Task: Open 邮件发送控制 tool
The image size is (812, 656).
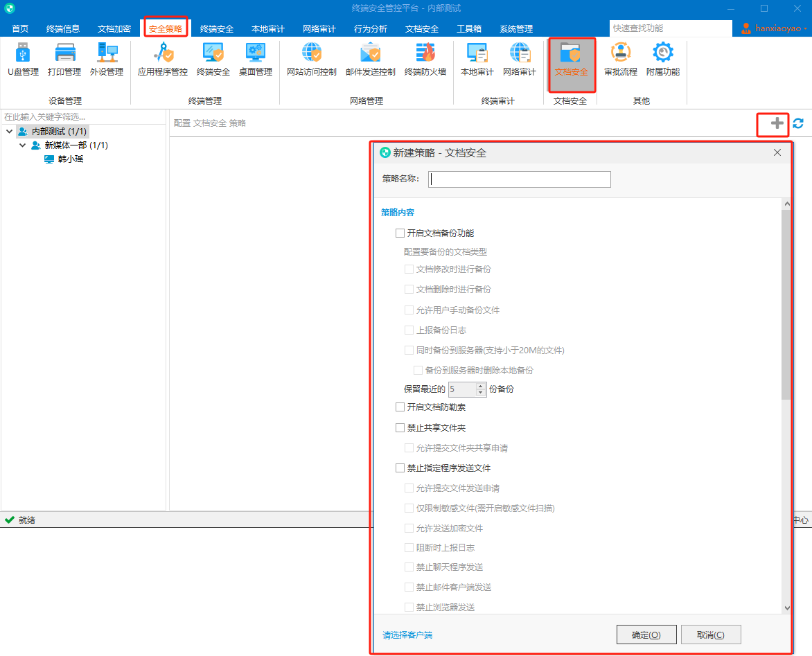Action: 370,60
